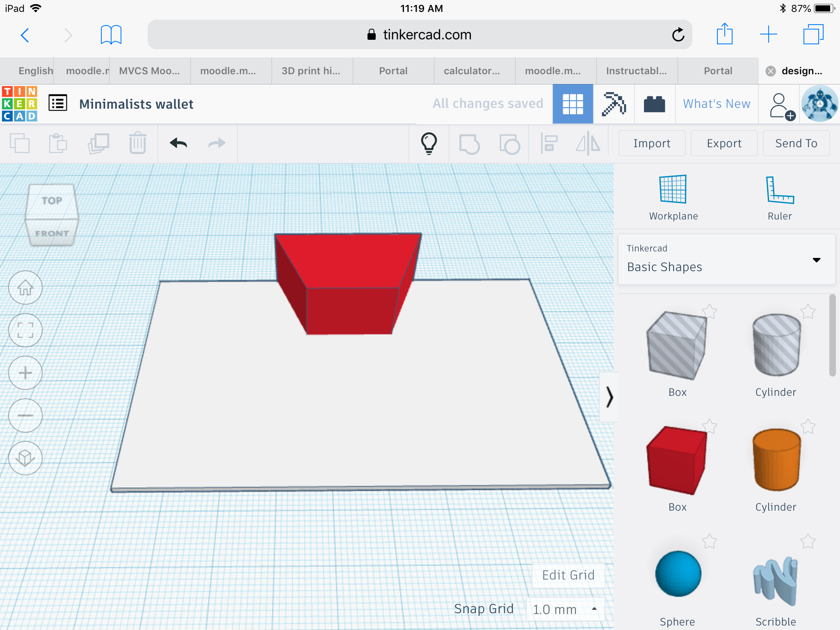Undo the last action
The width and height of the screenshot is (840, 630).
click(x=178, y=143)
